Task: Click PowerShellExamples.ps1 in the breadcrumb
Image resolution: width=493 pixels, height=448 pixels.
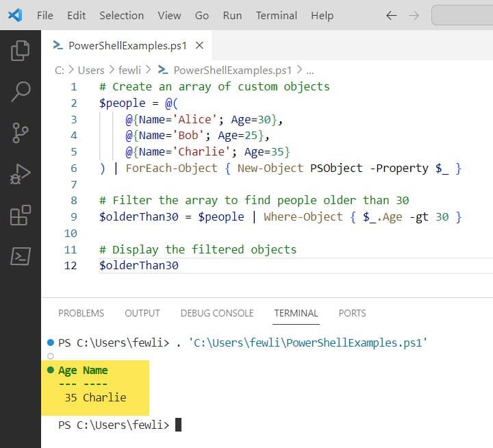Action: click(x=232, y=70)
